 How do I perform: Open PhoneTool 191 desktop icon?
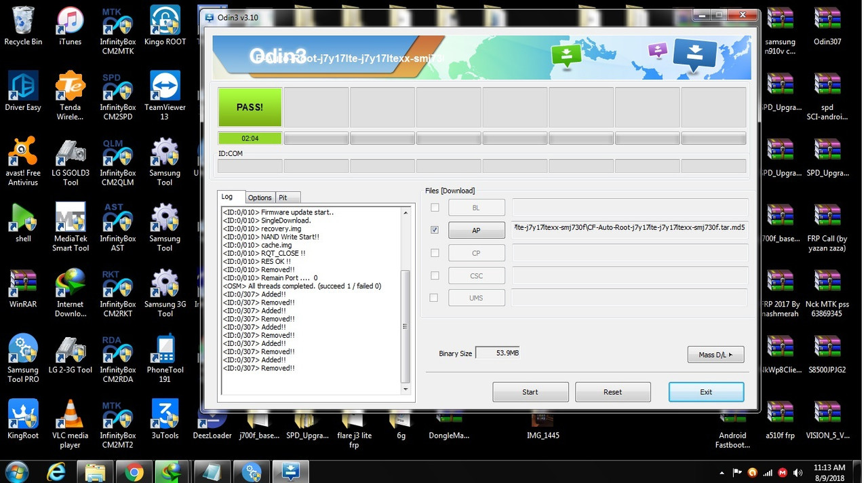pyautogui.click(x=165, y=360)
